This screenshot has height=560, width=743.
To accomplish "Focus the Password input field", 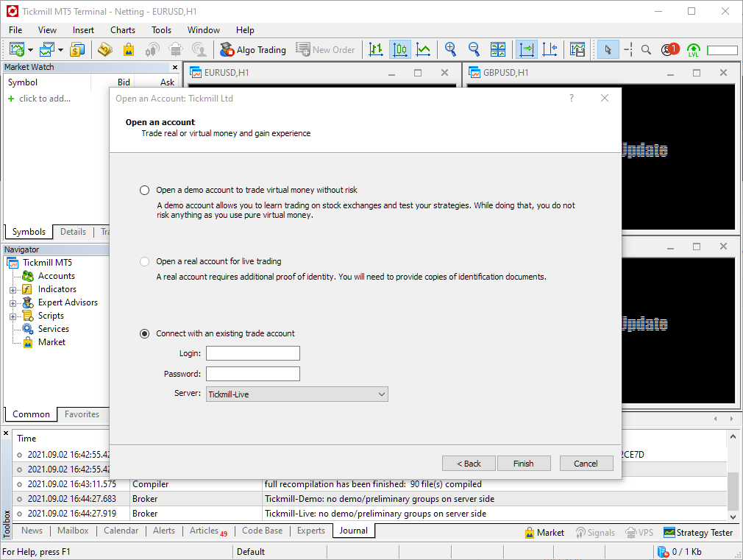I will click(x=253, y=374).
